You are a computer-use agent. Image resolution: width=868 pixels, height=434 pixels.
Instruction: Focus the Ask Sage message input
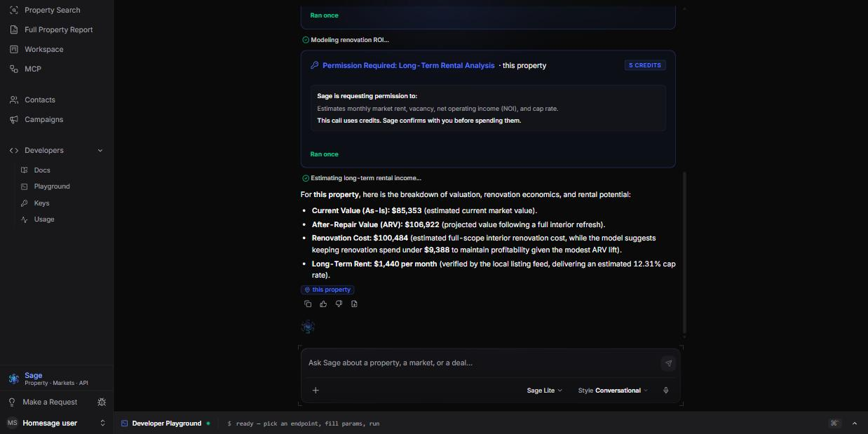pyautogui.click(x=482, y=363)
